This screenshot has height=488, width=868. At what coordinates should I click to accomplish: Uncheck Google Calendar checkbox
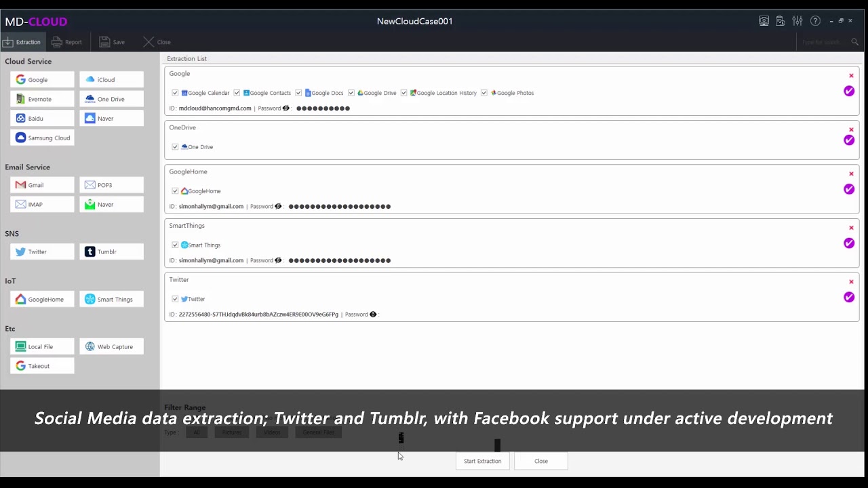click(x=175, y=93)
